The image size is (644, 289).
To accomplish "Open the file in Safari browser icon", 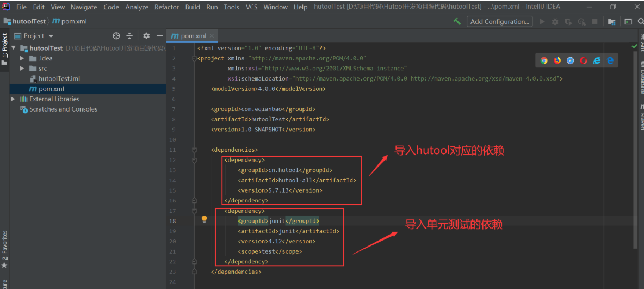I will pos(571,60).
